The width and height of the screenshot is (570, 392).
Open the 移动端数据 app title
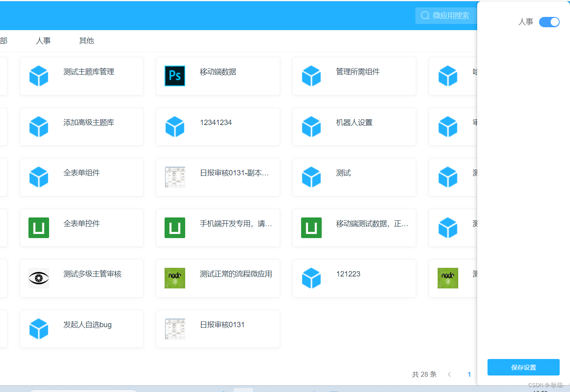coord(218,72)
